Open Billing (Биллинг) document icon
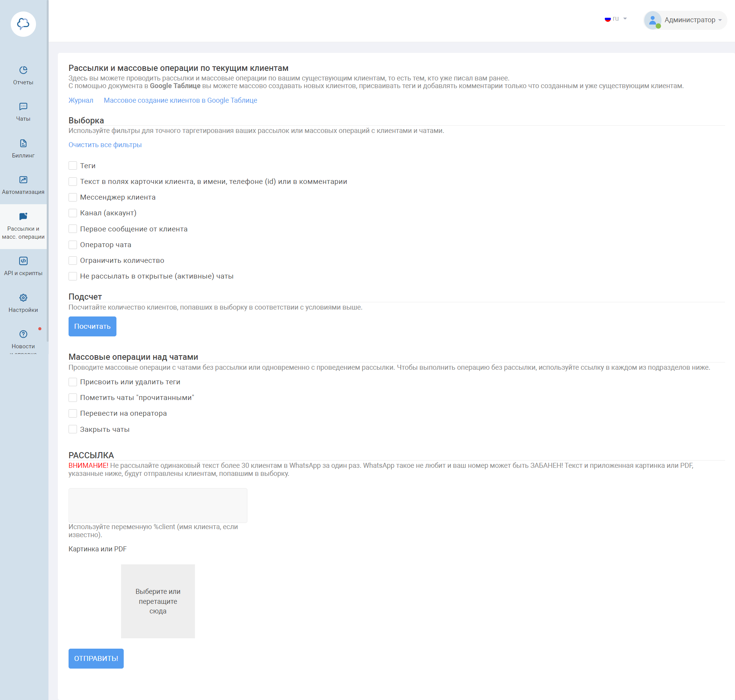The image size is (735, 700). tap(23, 143)
